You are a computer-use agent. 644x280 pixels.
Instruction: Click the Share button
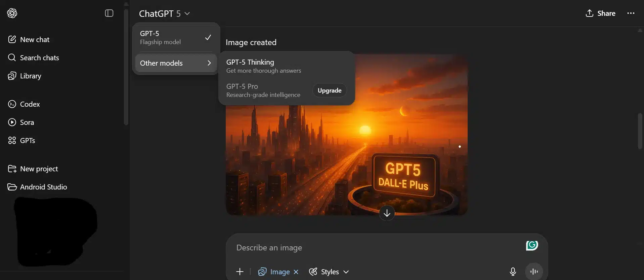tap(600, 13)
